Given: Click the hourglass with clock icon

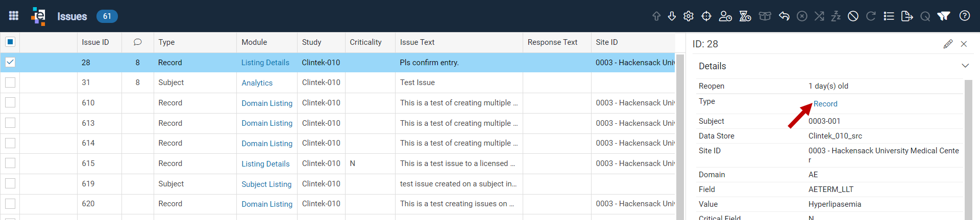Looking at the screenshot, I should click(x=745, y=16).
